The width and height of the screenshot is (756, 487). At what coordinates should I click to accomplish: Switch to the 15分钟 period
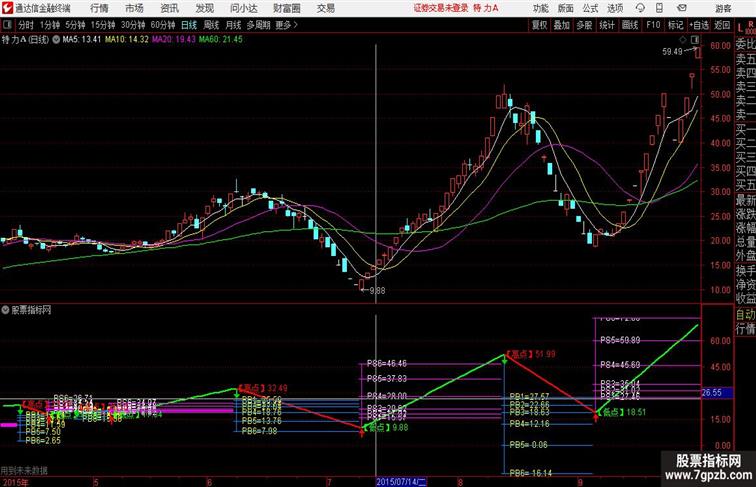[103, 25]
